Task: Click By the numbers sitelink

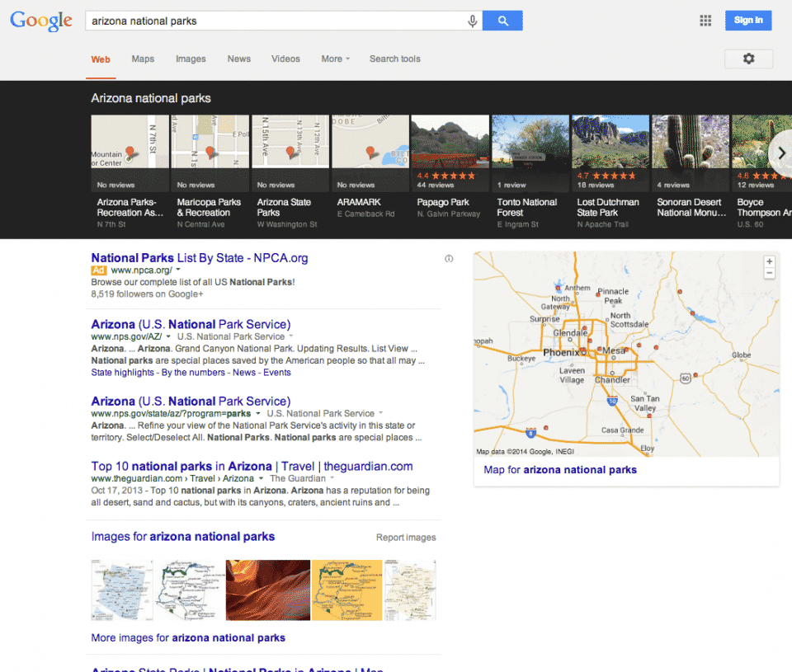Action: 193,373
